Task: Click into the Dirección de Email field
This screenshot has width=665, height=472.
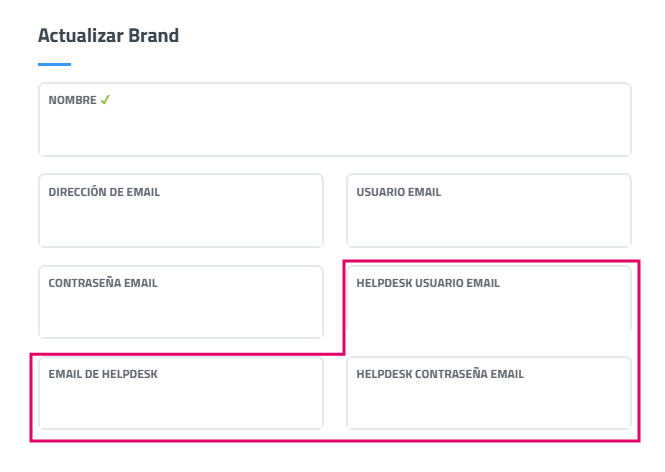Action: coord(181,222)
